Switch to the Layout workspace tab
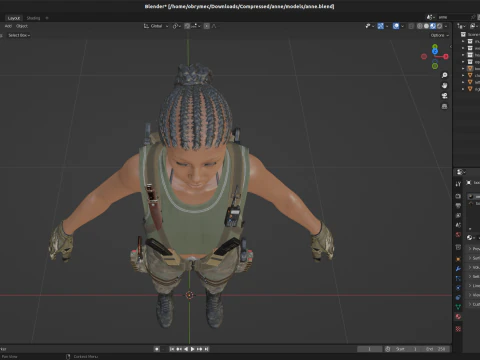Viewport: 480px width, 360px height. click(14, 18)
